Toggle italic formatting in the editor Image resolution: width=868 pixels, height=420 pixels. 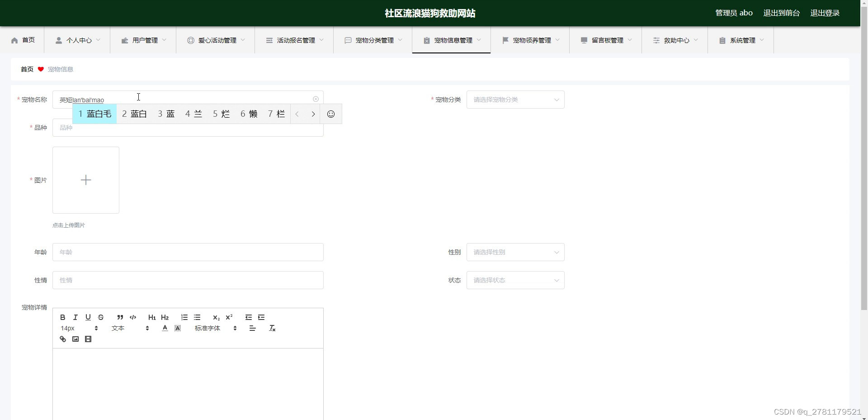(x=75, y=317)
